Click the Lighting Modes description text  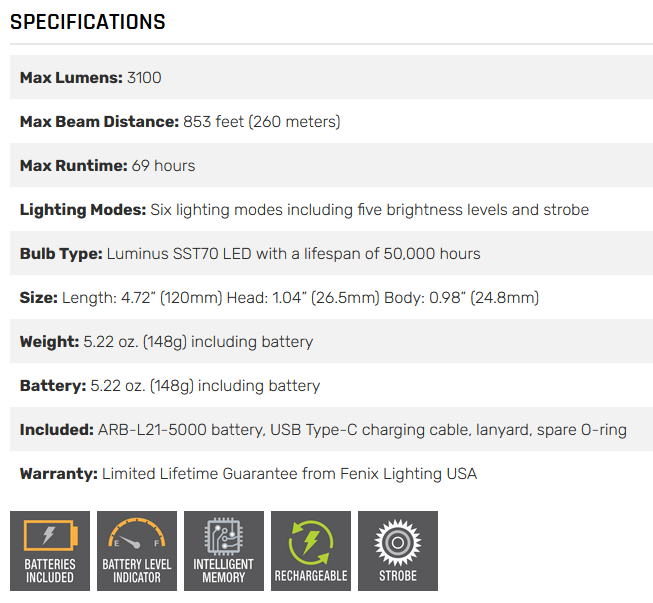click(x=369, y=209)
